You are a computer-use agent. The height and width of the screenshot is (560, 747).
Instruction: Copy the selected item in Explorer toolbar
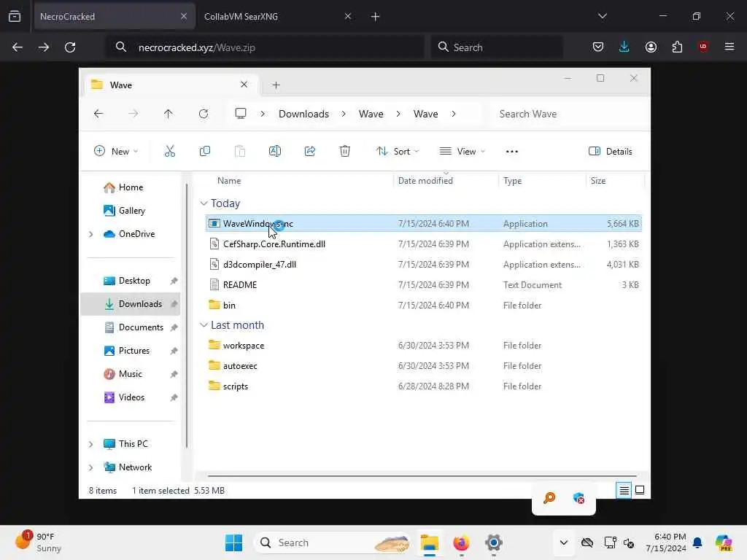click(x=205, y=152)
